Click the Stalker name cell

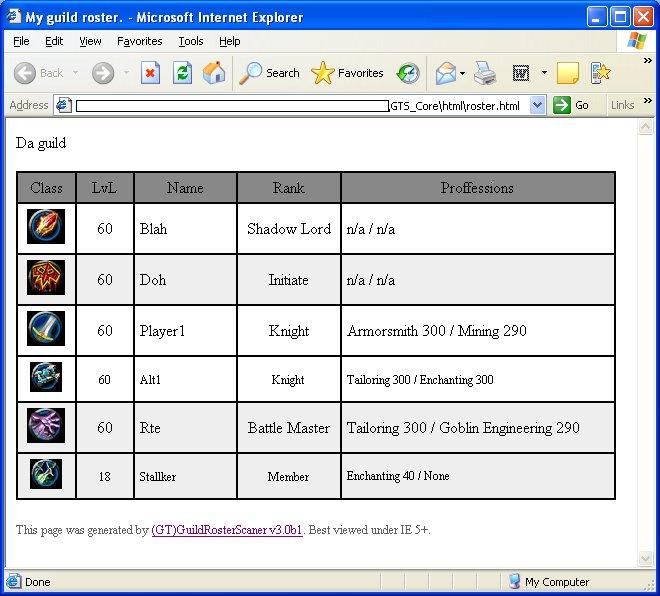185,476
